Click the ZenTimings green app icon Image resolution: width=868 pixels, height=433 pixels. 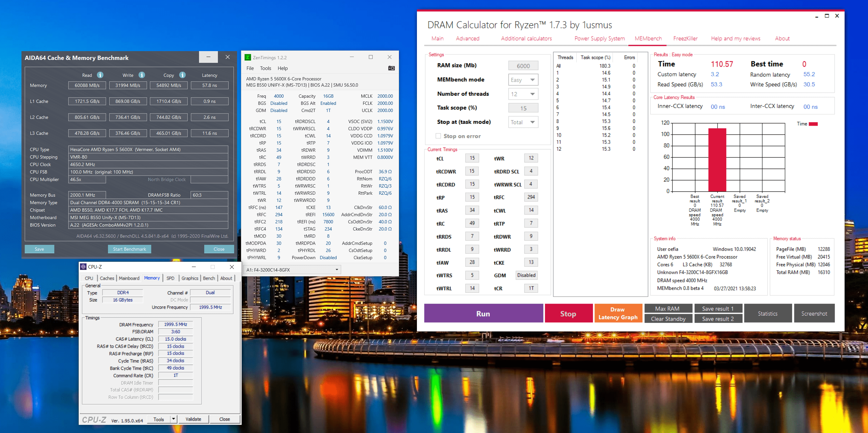[x=248, y=57]
